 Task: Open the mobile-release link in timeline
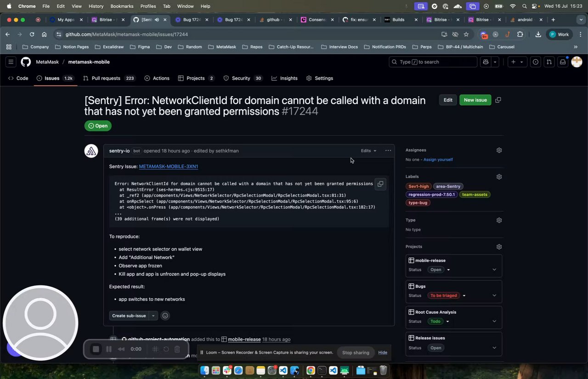[244, 340]
